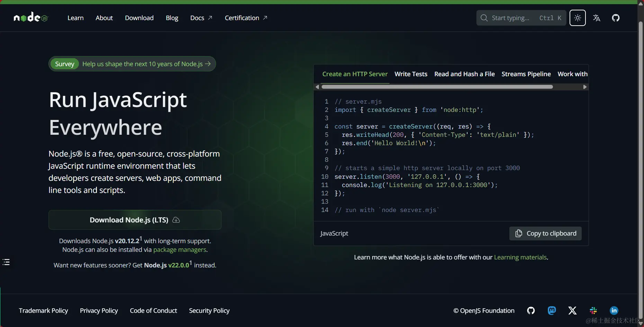Open the Mastodon icon in footer

pyautogui.click(x=552, y=310)
